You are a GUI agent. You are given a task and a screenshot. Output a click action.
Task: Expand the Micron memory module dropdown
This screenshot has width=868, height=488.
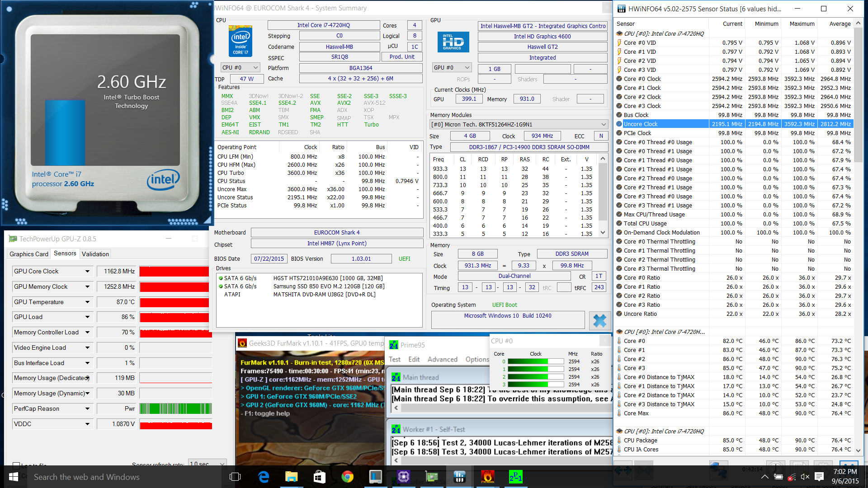(519, 124)
